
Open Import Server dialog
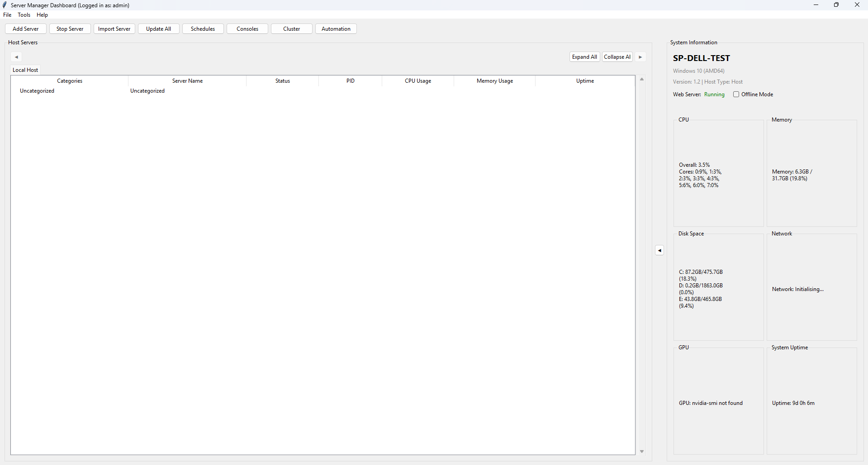tap(114, 29)
